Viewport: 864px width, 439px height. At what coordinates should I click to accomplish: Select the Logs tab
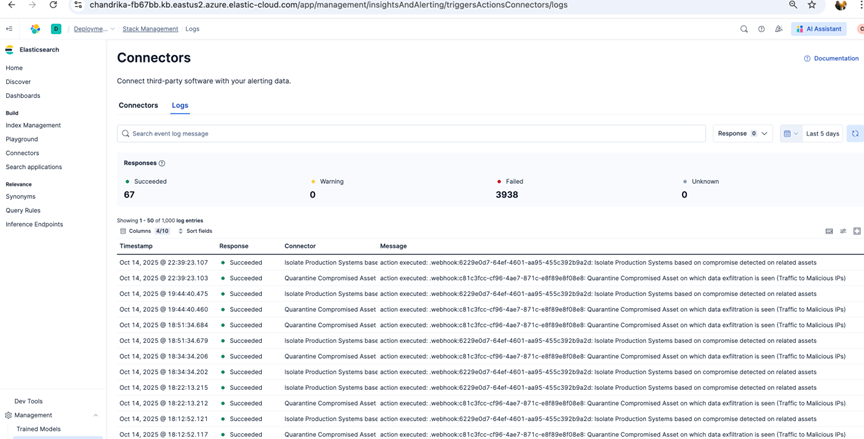point(180,105)
